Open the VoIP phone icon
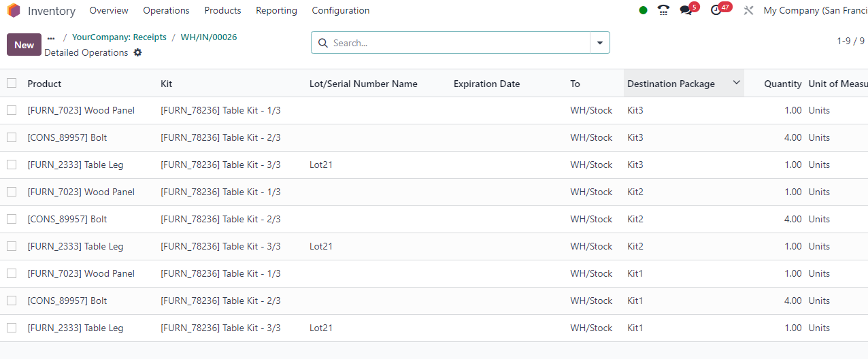 pos(663,10)
